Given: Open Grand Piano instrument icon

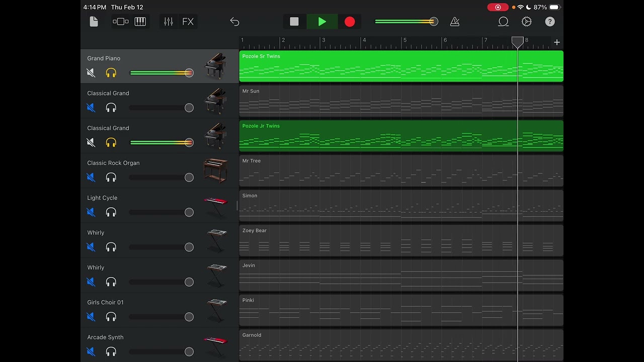Looking at the screenshot, I should click(x=215, y=66).
